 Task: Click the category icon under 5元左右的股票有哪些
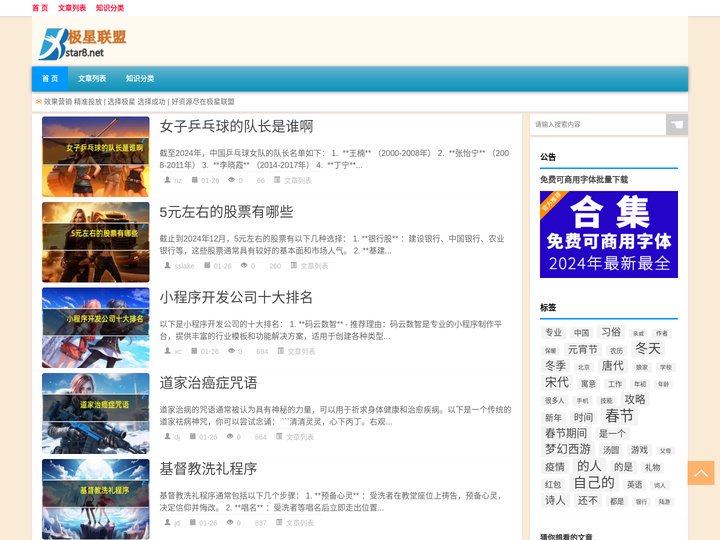(x=293, y=265)
